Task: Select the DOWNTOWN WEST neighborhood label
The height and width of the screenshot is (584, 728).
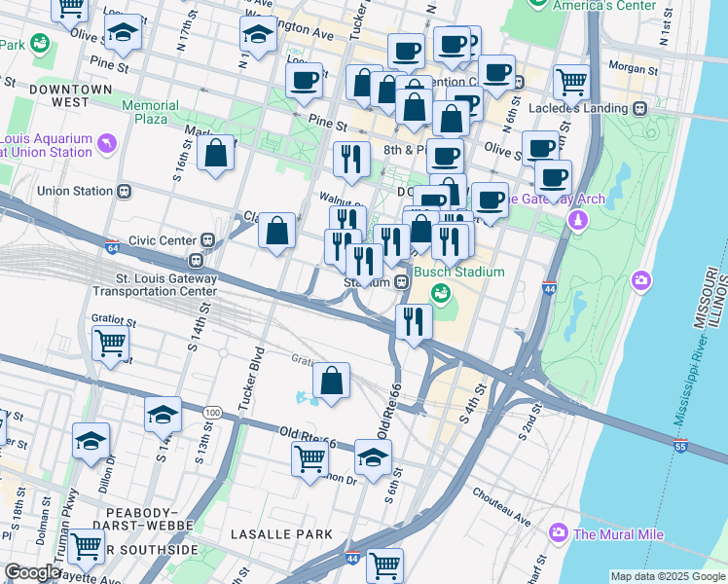Action: 71,95
